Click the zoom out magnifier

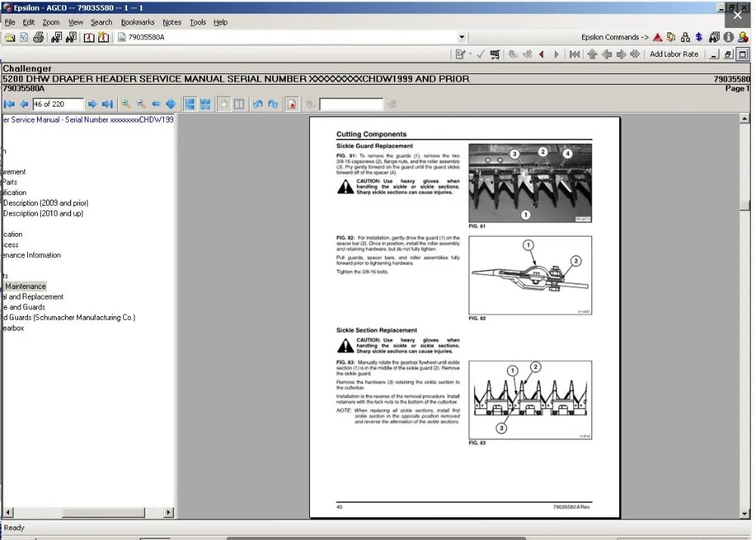[x=141, y=104]
